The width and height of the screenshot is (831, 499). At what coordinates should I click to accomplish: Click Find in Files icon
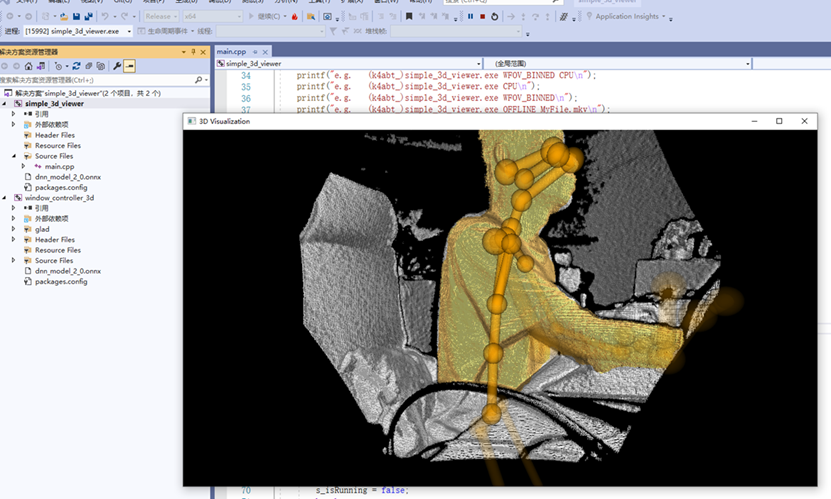coord(311,16)
